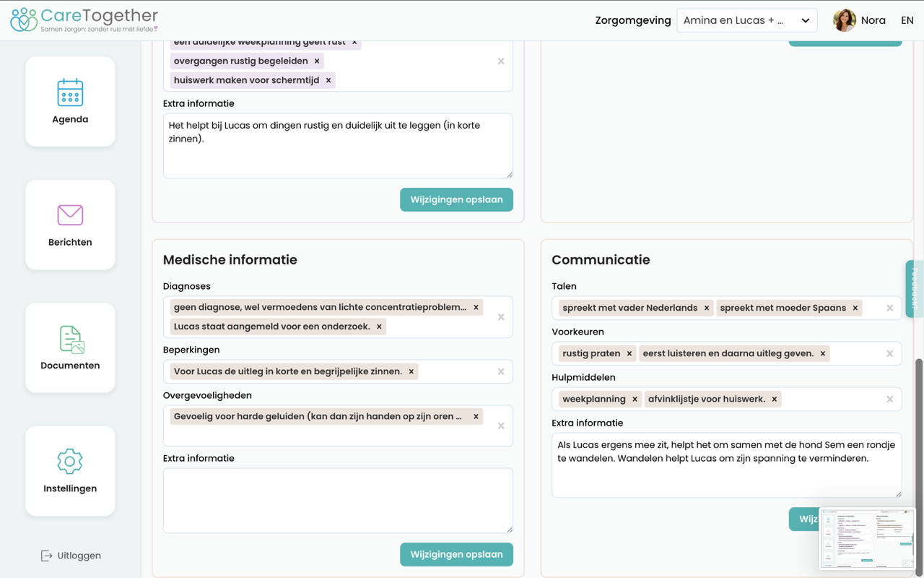The height and width of the screenshot is (578, 924).
Task: Open the screenshot preview thumbnail
Action: point(867,538)
